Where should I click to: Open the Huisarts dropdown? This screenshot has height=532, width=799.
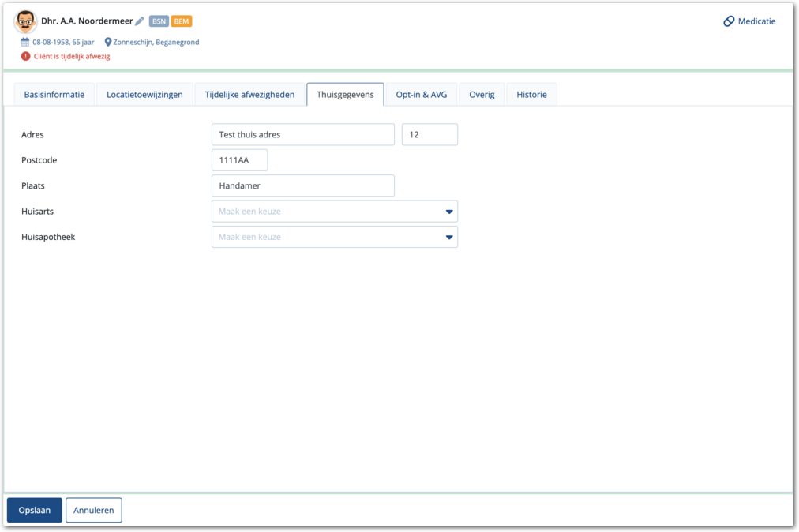click(334, 212)
